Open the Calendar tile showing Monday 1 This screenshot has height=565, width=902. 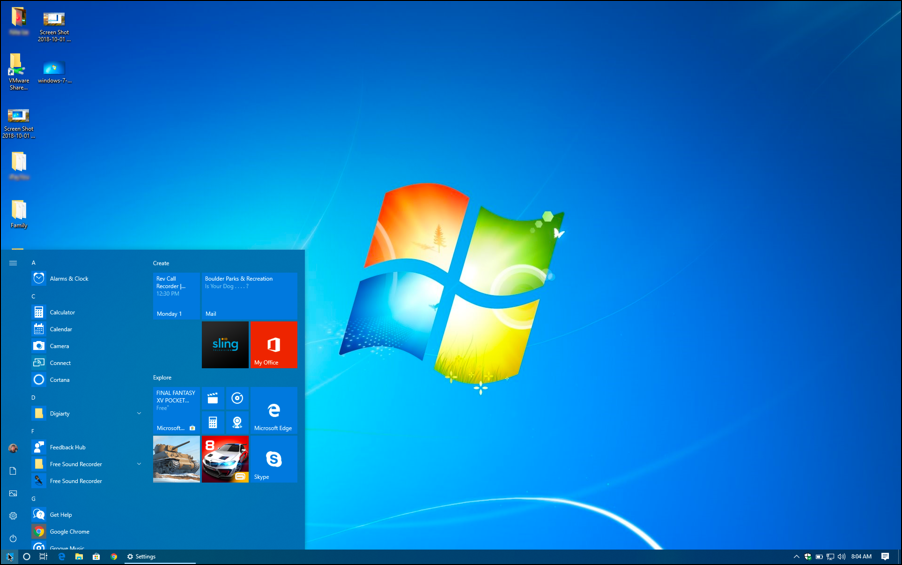(176, 296)
